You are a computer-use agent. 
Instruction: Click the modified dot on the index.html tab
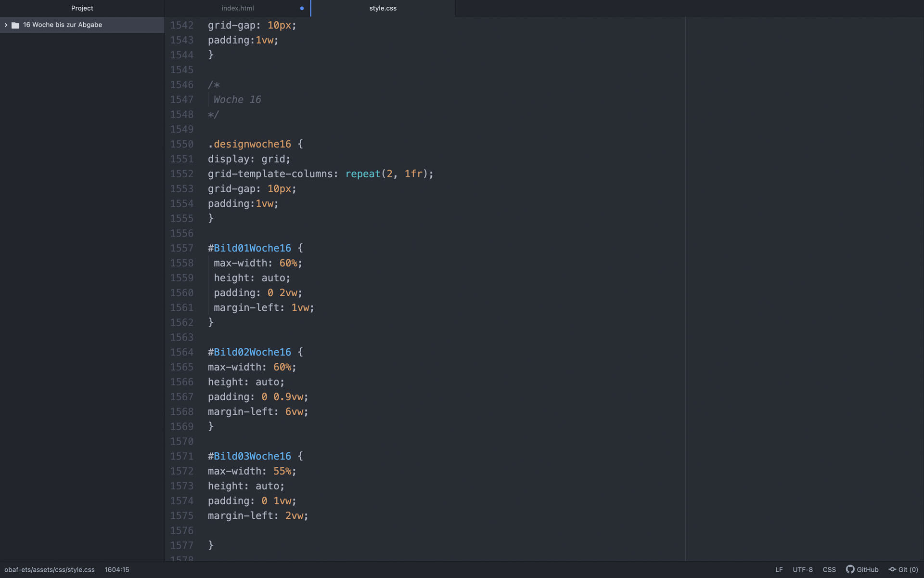302,8
